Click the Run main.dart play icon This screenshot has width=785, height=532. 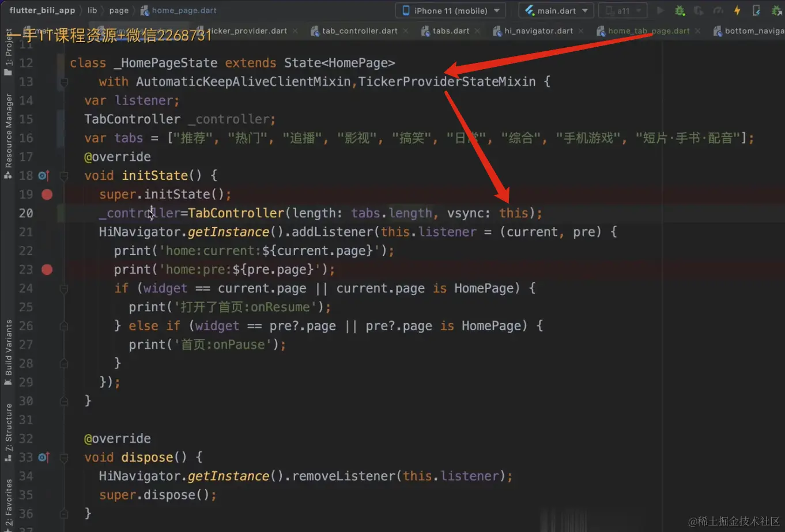[x=661, y=10]
